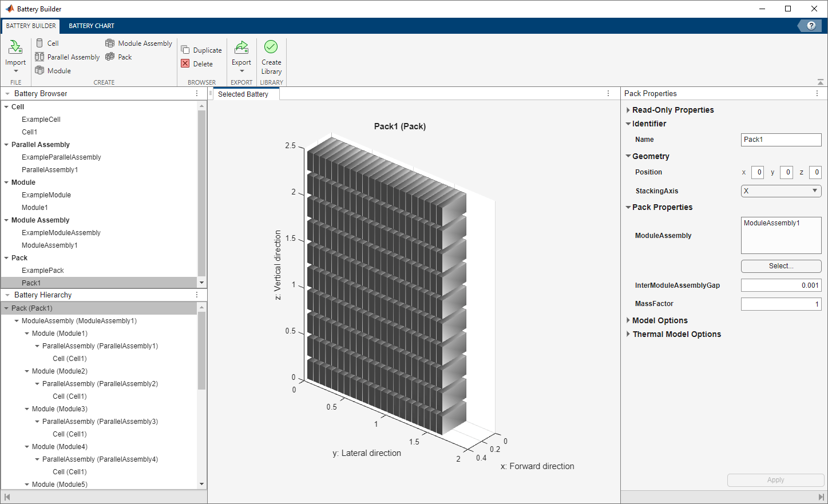Screen dimensions: 828x504
Task: Click the Import icon in the toolstrip
Action: (15, 48)
